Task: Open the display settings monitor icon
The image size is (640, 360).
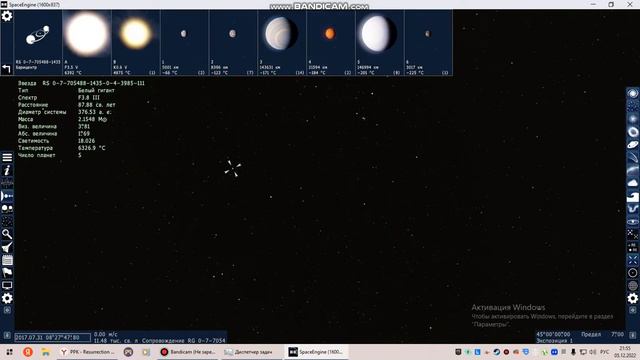Action: [x=7, y=285]
